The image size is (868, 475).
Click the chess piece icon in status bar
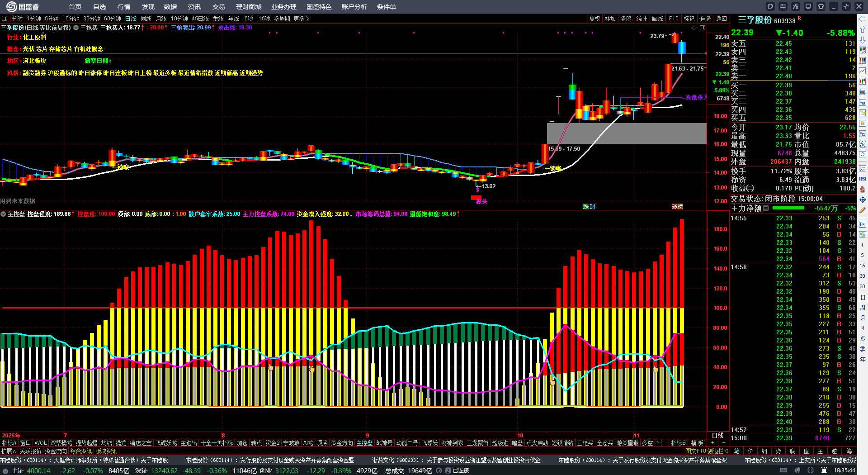(x=824, y=470)
